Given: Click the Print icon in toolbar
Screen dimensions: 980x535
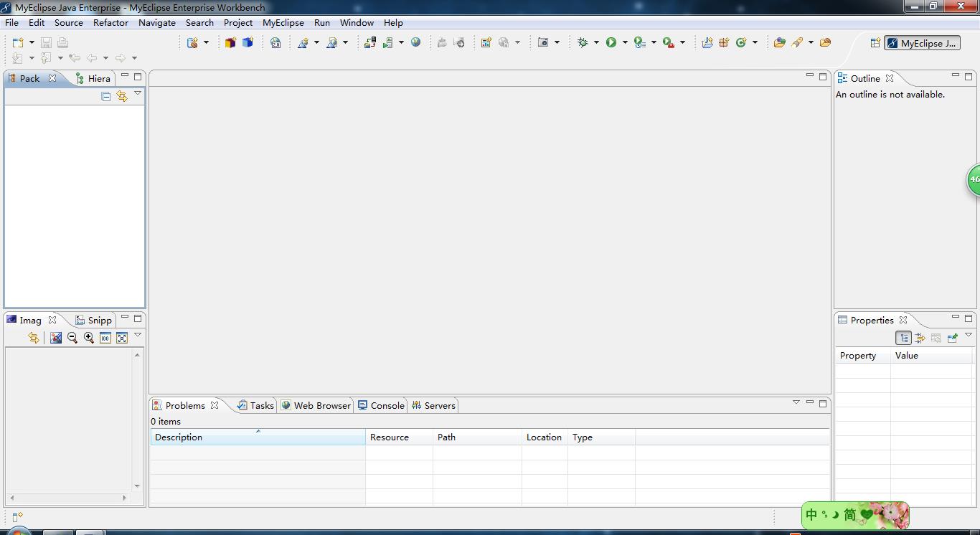Looking at the screenshot, I should (62, 43).
